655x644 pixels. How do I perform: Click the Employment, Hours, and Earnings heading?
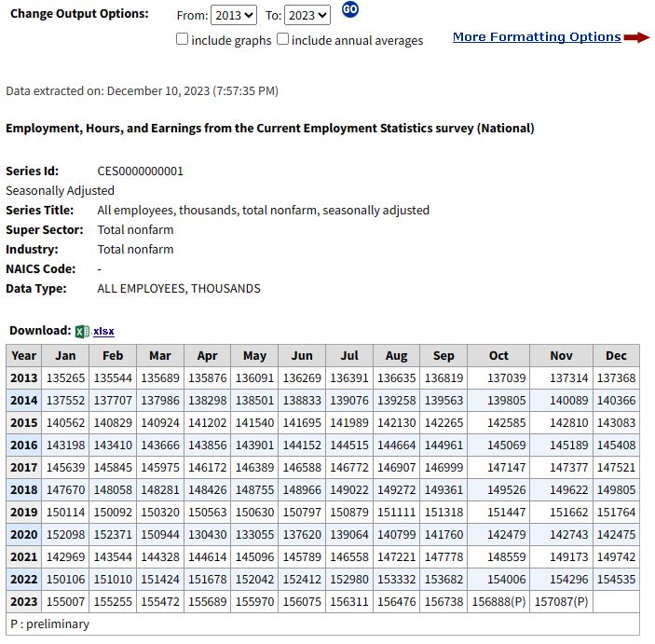tap(270, 128)
